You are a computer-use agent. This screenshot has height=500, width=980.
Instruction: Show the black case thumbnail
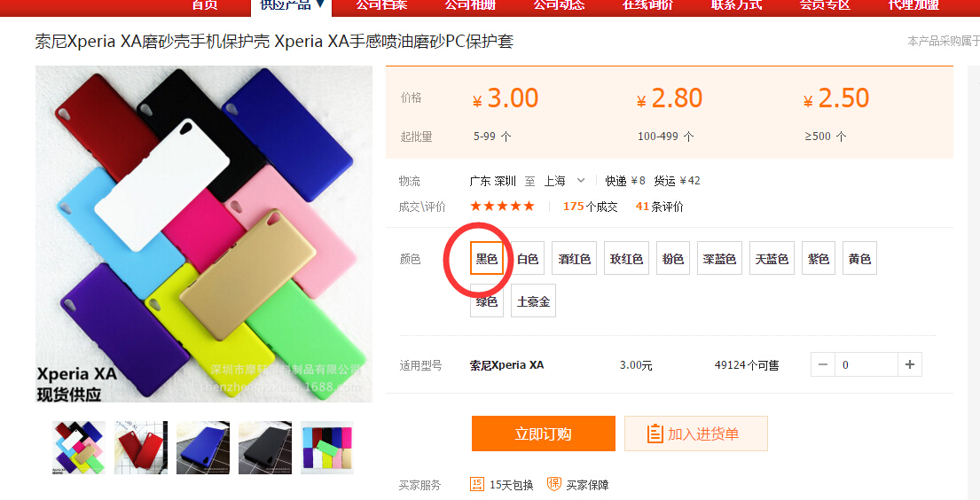click(x=265, y=448)
